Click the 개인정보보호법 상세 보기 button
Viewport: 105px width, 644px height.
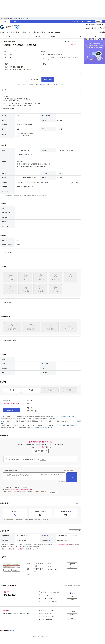tap(40, 451)
